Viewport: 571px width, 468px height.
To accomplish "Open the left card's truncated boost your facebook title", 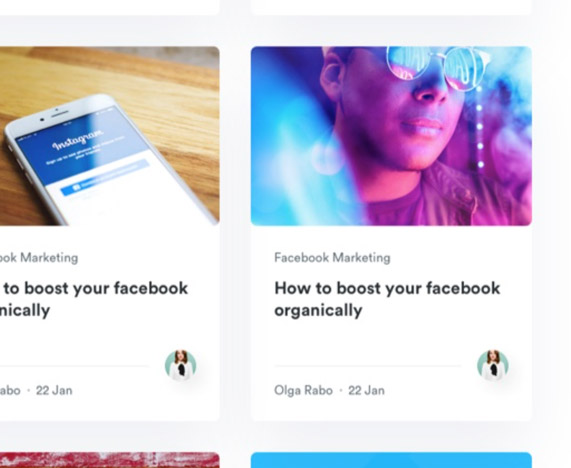I will point(94,299).
